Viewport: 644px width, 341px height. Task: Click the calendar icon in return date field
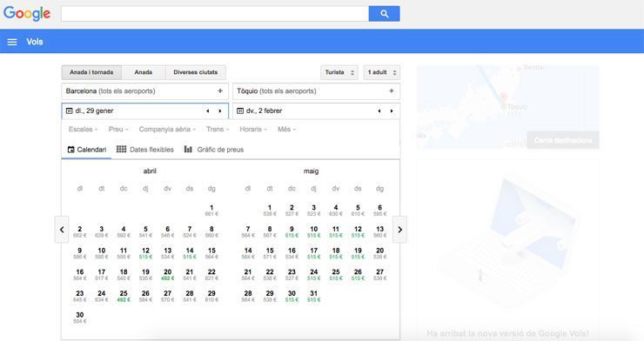[240, 110]
